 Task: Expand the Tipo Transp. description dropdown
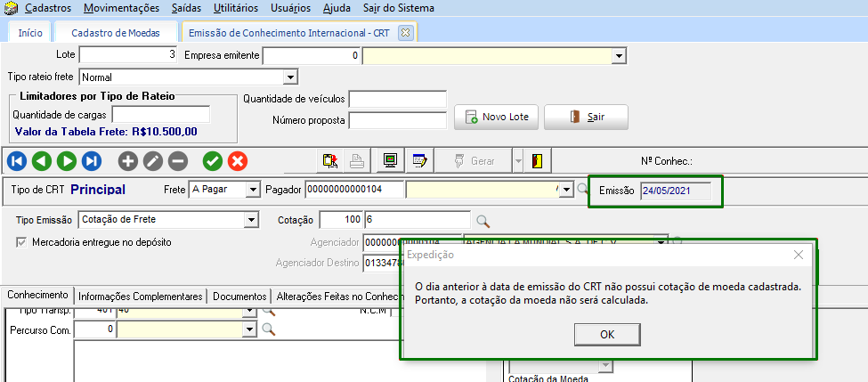(x=251, y=312)
